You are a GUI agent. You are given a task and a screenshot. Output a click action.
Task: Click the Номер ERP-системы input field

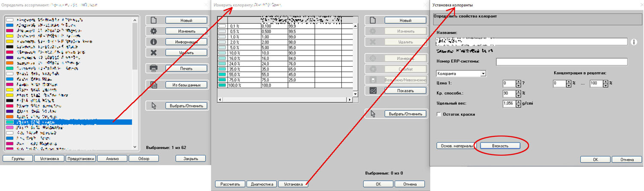coord(562,62)
